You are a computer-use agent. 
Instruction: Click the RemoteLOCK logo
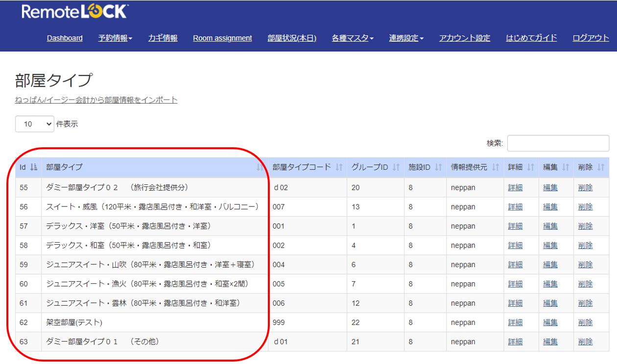point(75,12)
